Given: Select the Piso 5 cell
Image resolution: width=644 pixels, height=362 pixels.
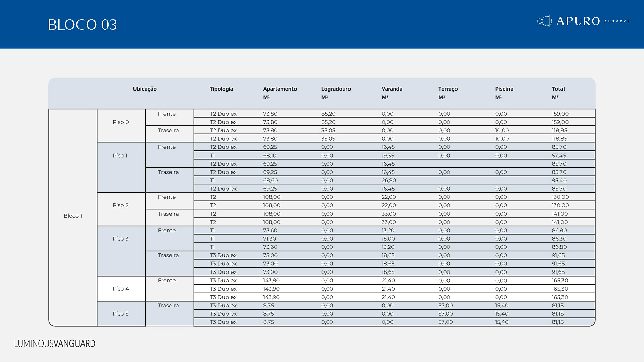Looking at the screenshot, I should click(x=120, y=314).
